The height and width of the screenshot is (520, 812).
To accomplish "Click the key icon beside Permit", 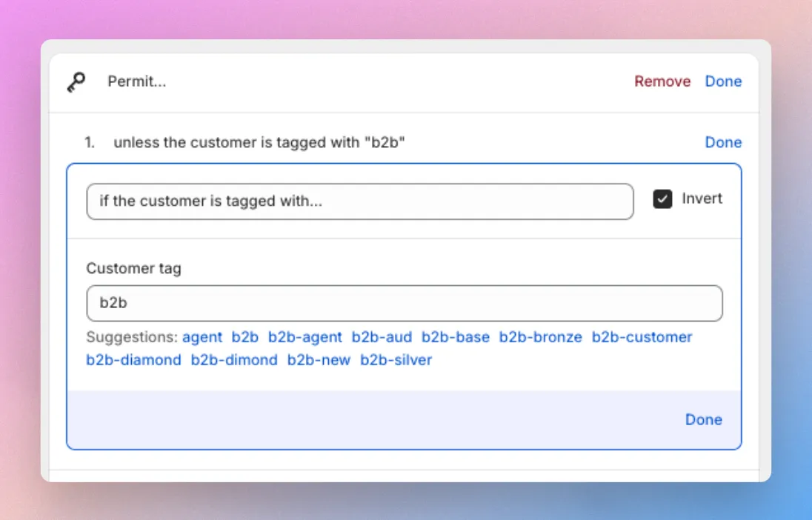I will point(76,81).
